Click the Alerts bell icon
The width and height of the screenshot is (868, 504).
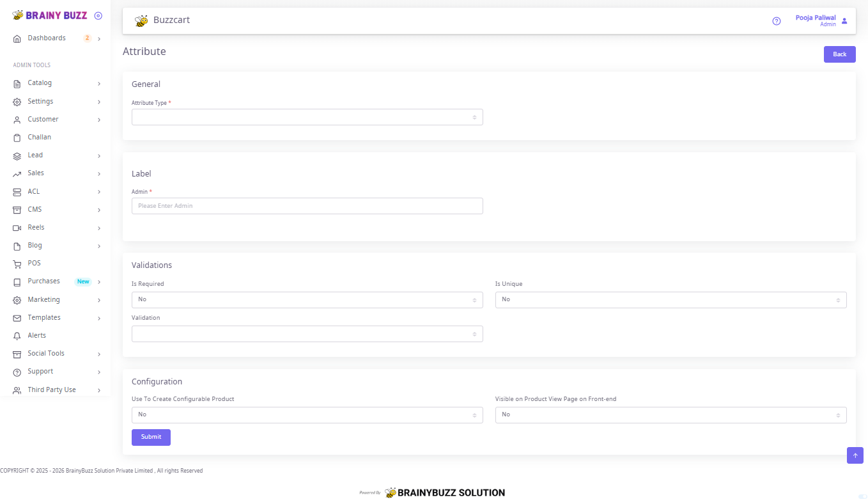coord(17,336)
